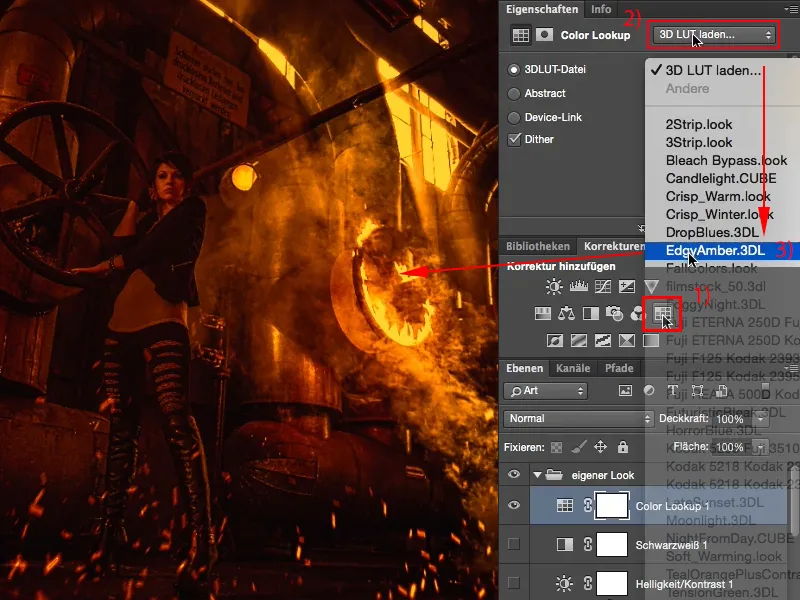The width and height of the screenshot is (800, 600).
Task: Hide the Color Lookup 1 layer
Action: pyautogui.click(x=514, y=506)
